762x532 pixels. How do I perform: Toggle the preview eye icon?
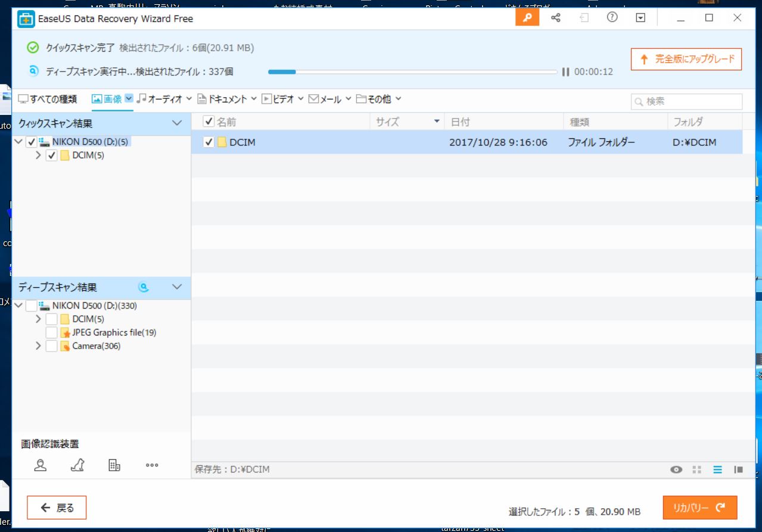(x=676, y=469)
